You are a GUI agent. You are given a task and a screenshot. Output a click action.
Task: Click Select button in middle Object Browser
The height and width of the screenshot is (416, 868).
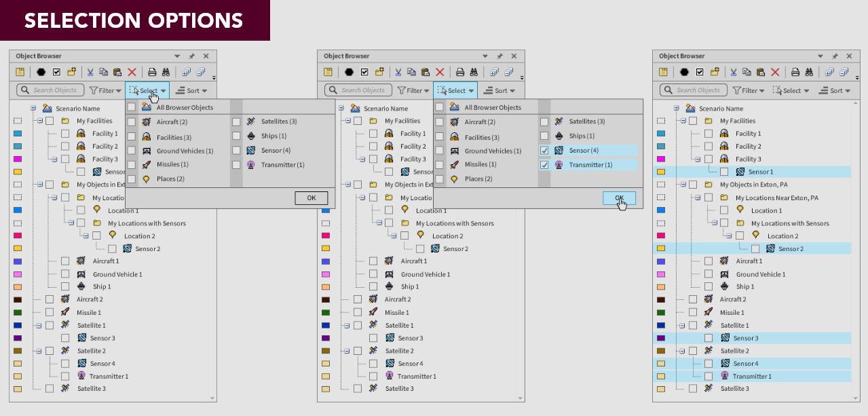[455, 90]
